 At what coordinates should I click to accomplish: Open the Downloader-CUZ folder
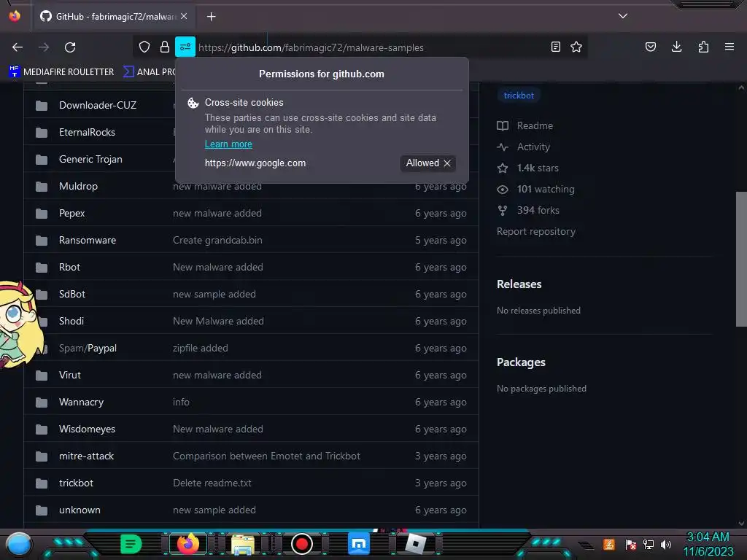98,105
